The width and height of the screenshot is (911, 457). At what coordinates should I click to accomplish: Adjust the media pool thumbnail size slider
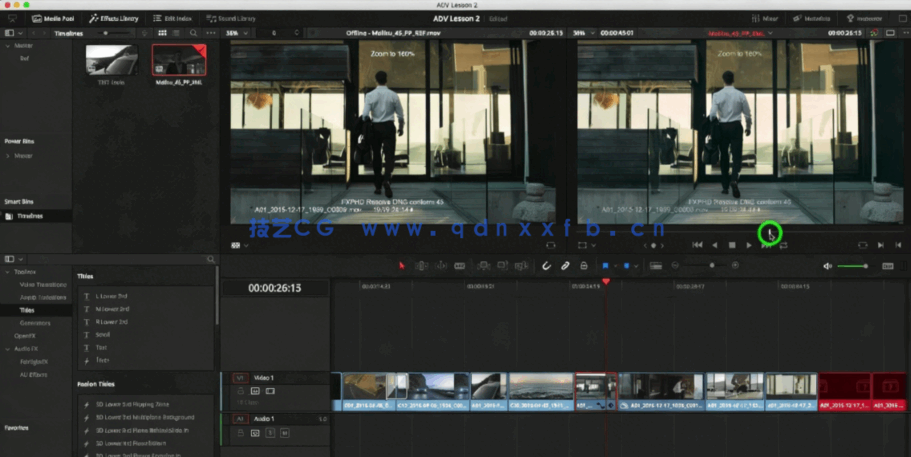pos(113,33)
